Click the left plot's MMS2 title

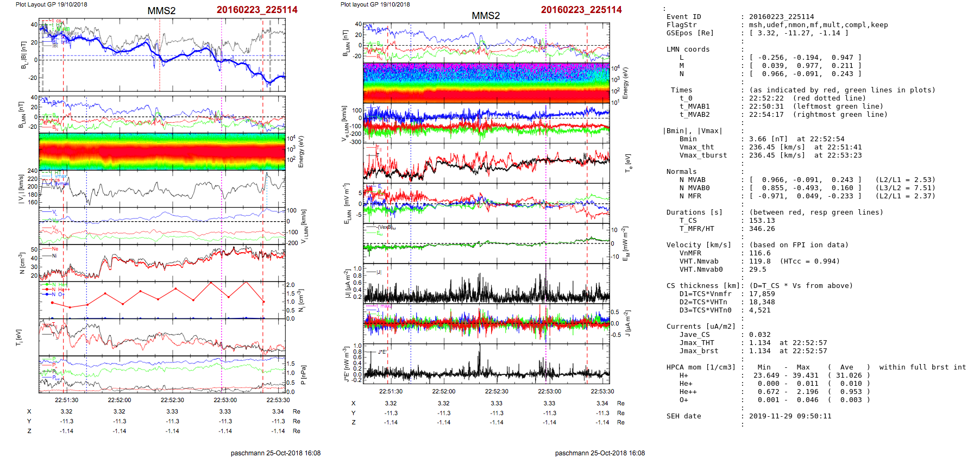point(161,11)
